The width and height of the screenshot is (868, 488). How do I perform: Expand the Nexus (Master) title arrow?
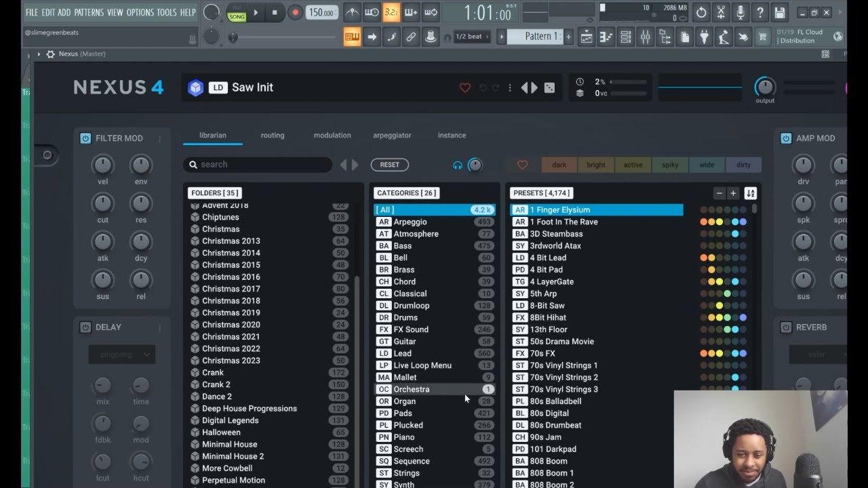point(39,54)
